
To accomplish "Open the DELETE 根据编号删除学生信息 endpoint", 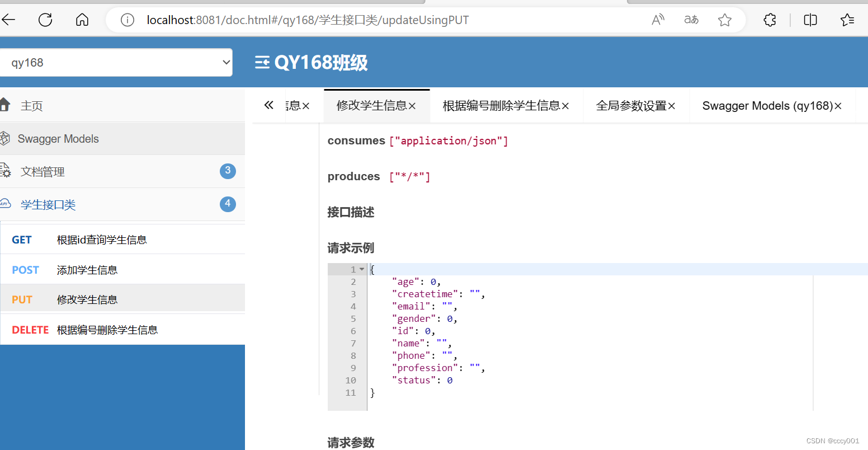I will point(106,329).
